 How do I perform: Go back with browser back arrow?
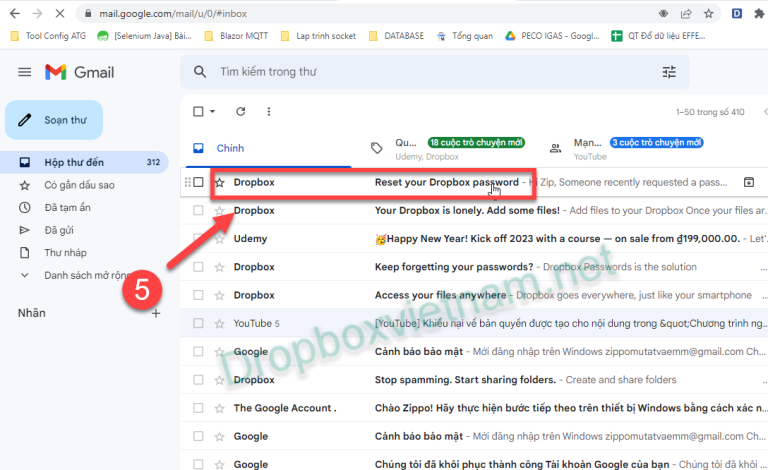(x=15, y=14)
